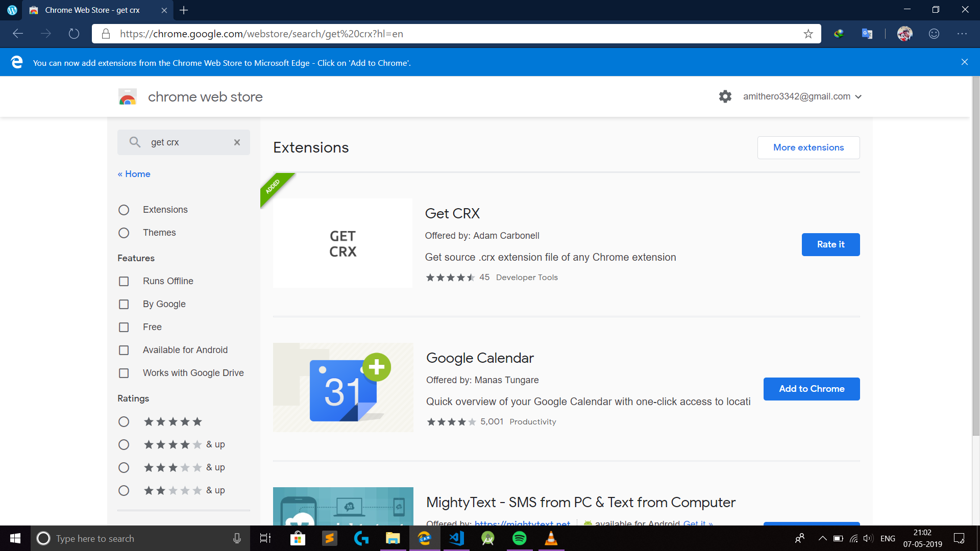
Task: Open the Get CRX thumbnail image
Action: [342, 243]
